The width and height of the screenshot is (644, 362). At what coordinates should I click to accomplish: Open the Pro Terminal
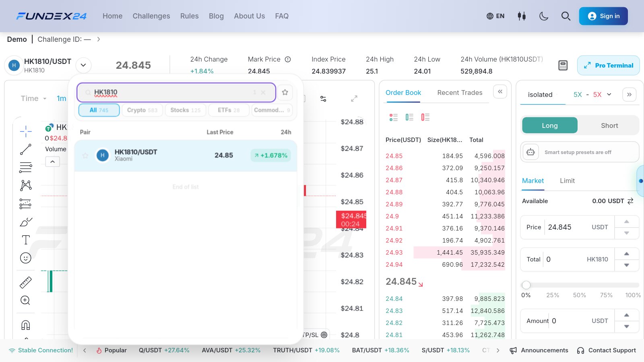tap(608, 65)
